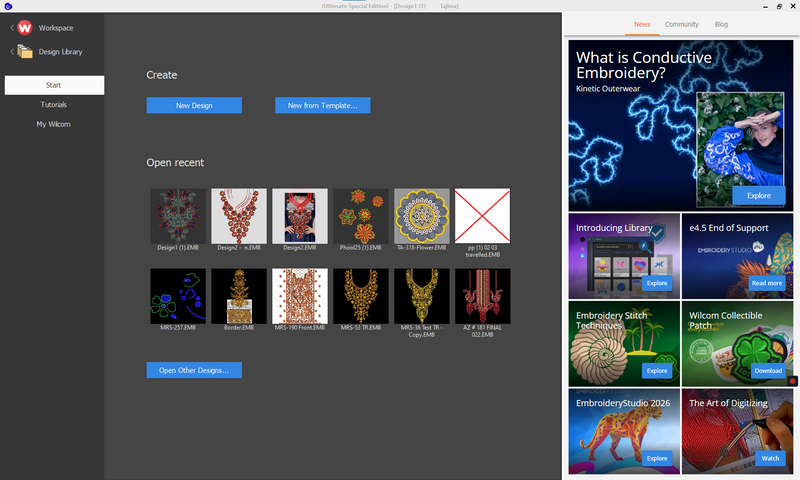Open the Design1 (1).EMB recent thumbnail
This screenshot has width=800, height=480.
click(x=178, y=216)
